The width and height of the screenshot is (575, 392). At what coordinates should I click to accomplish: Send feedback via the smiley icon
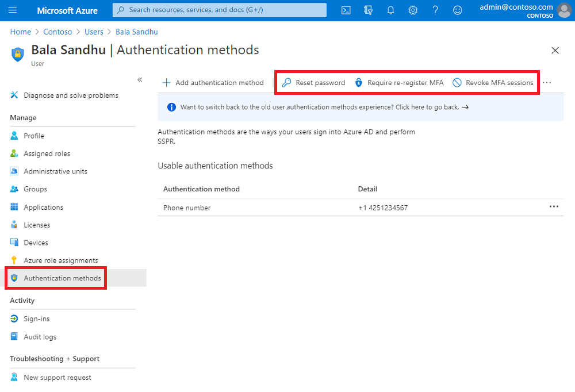pyautogui.click(x=457, y=10)
